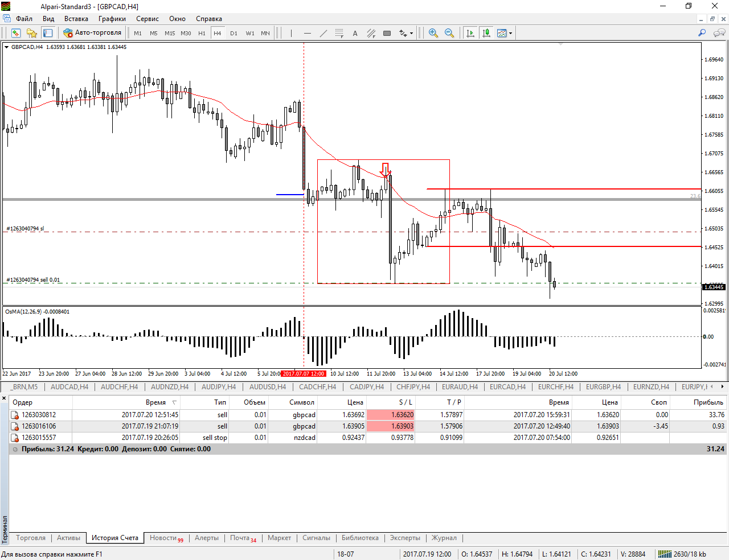
Task: Open the Почта terminal tab
Action: pos(243,538)
